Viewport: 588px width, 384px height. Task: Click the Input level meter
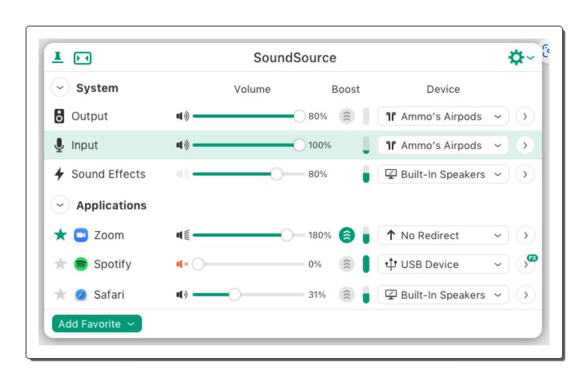(366, 145)
